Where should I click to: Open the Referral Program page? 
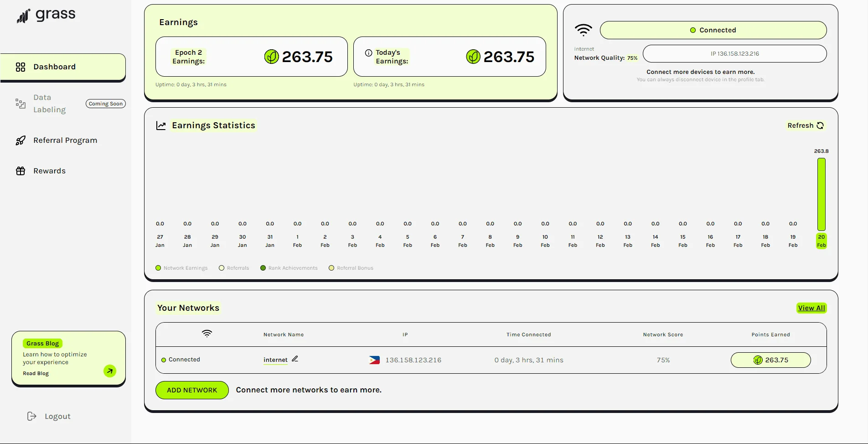[65, 141]
